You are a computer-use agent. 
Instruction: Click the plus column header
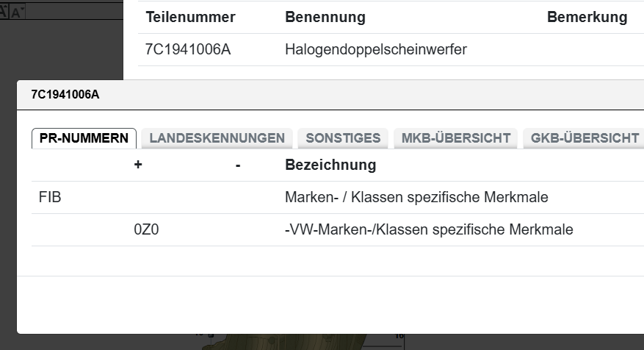tap(138, 165)
